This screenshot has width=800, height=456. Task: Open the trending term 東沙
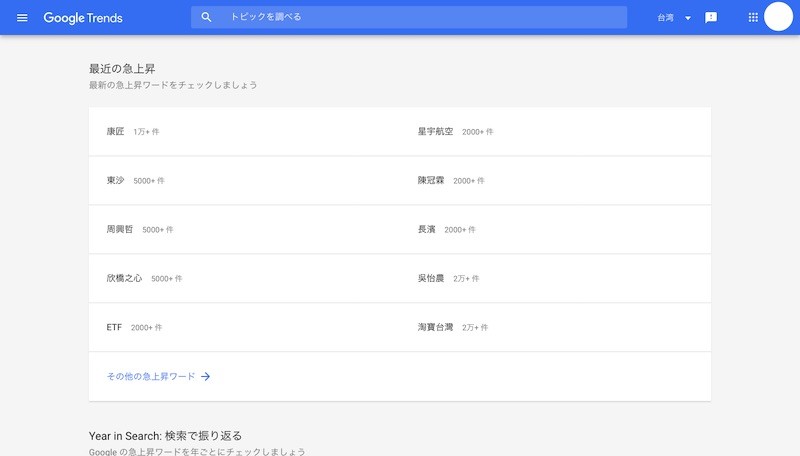point(115,181)
